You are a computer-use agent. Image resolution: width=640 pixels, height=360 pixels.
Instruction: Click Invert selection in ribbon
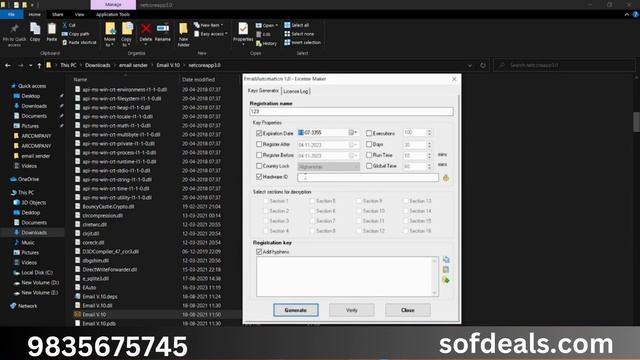[x=302, y=42]
